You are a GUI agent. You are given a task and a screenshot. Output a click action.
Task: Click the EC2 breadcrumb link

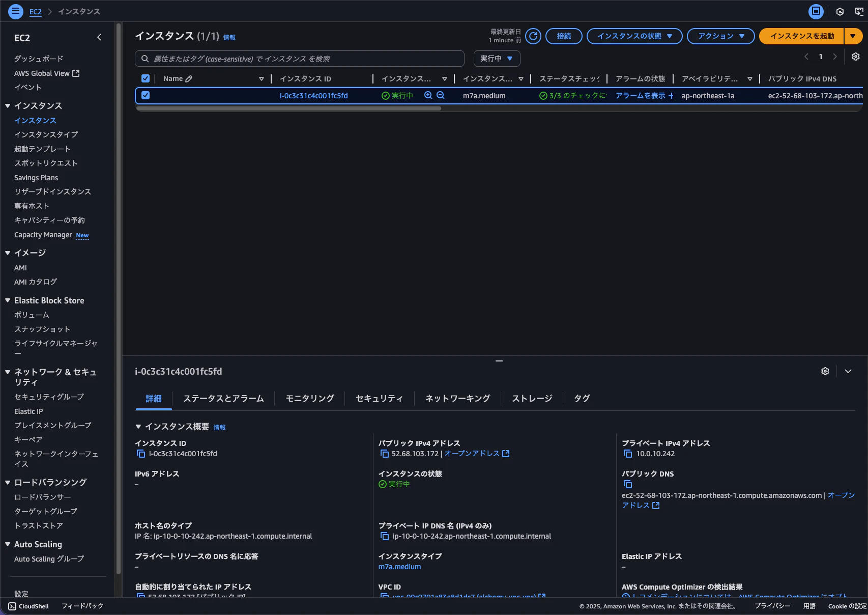36,12
